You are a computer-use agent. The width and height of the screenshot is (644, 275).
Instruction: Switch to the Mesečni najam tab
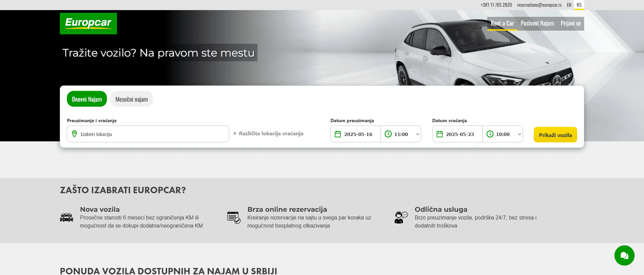[131, 99]
